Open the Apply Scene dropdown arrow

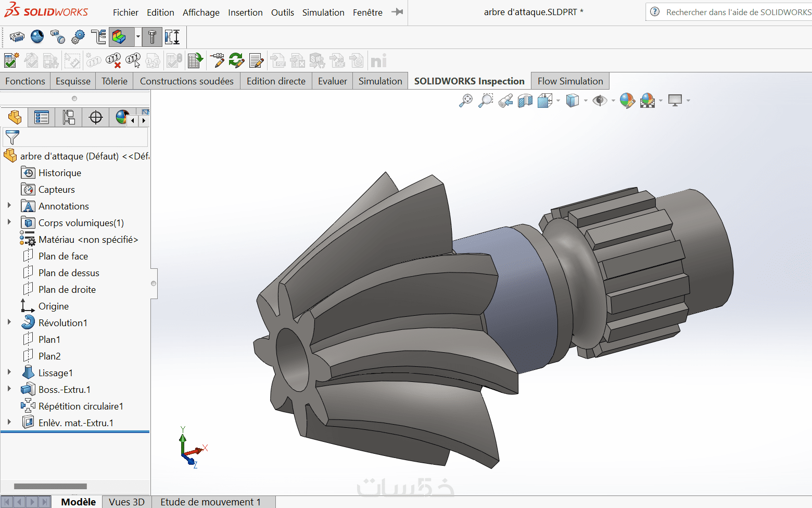point(661,101)
